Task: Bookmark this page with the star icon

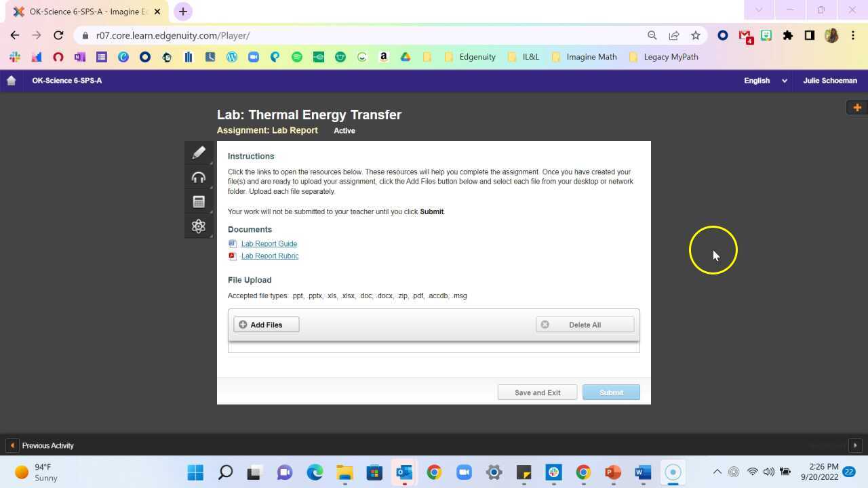Action: tap(696, 35)
